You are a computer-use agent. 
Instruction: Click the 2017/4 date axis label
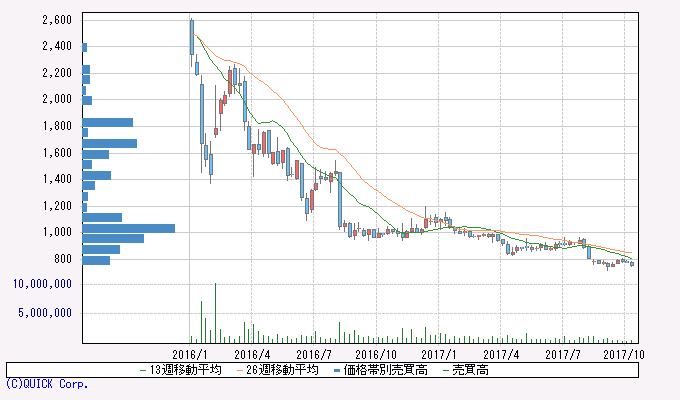(501, 355)
